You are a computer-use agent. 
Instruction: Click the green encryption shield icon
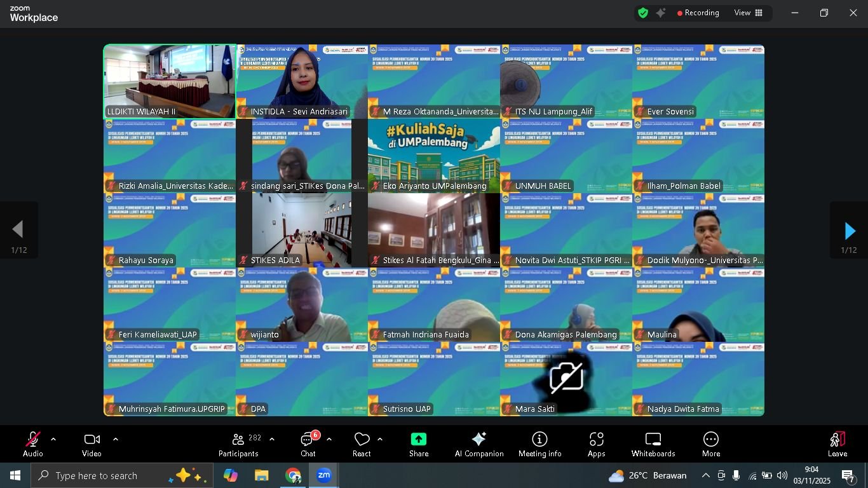(x=643, y=13)
